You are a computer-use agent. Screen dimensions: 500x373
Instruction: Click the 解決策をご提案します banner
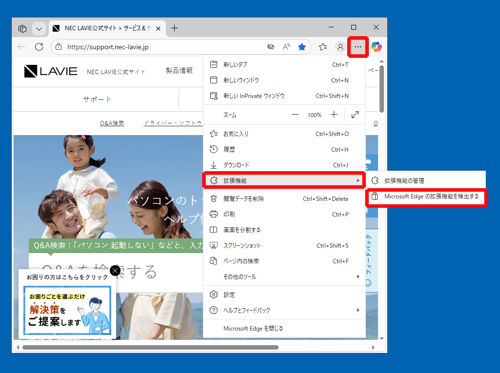(67, 310)
